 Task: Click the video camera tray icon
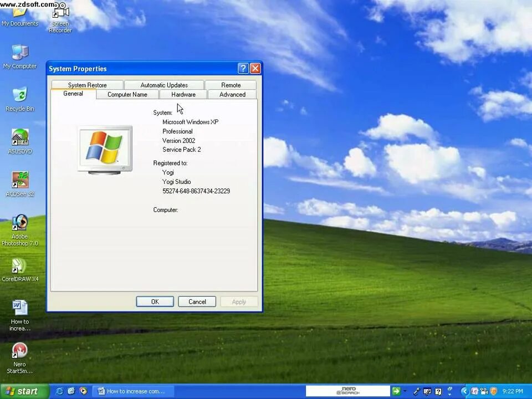click(484, 391)
